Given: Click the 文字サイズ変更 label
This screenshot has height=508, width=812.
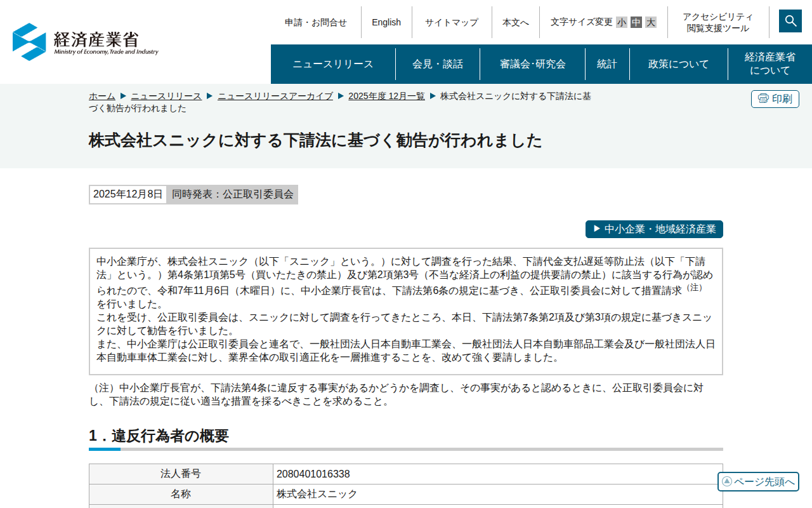Looking at the screenshot, I should click(582, 22).
